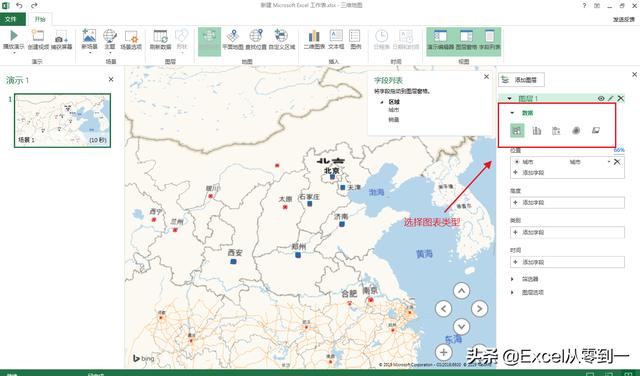Open Themes (主题) dropdown arrow

110,53
